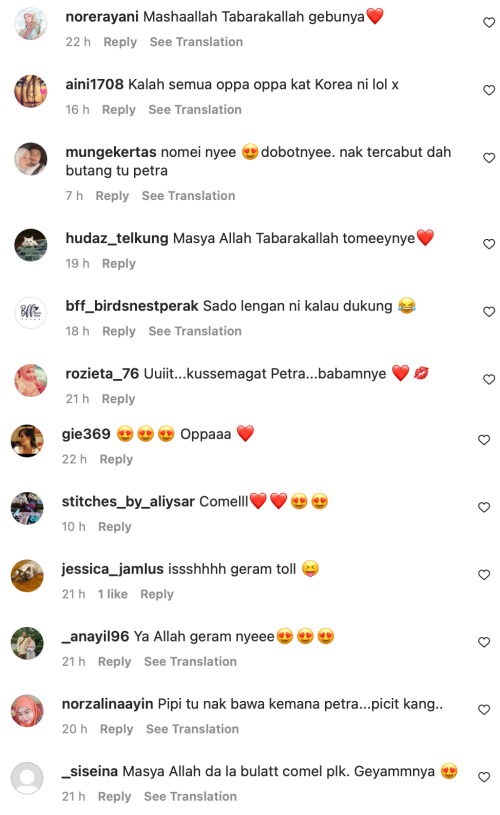Reply to aini1708's comment

(119, 110)
